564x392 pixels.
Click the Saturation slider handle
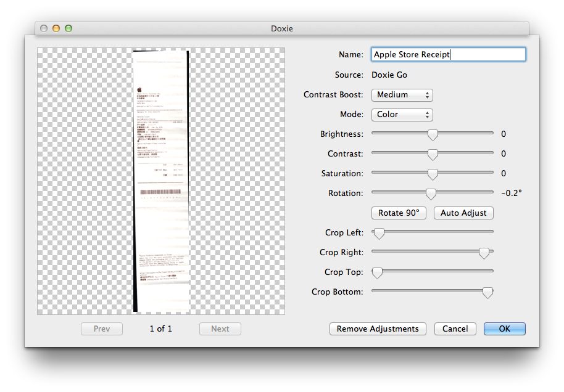pos(433,174)
